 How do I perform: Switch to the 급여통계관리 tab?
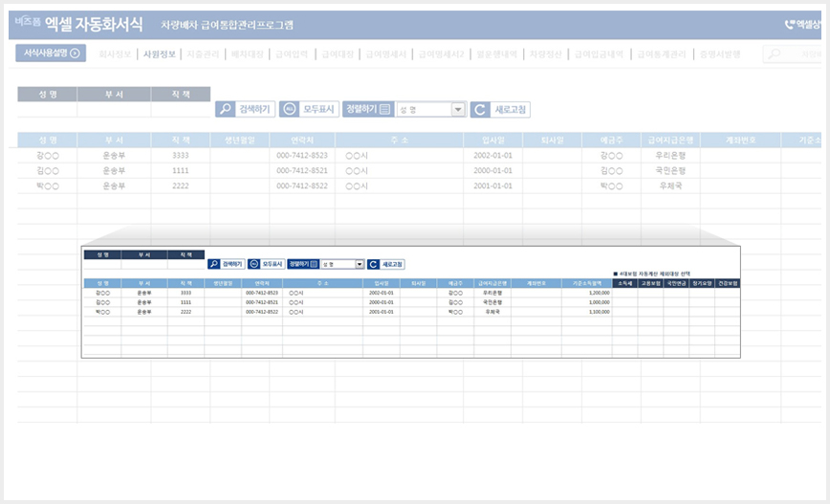(661, 54)
